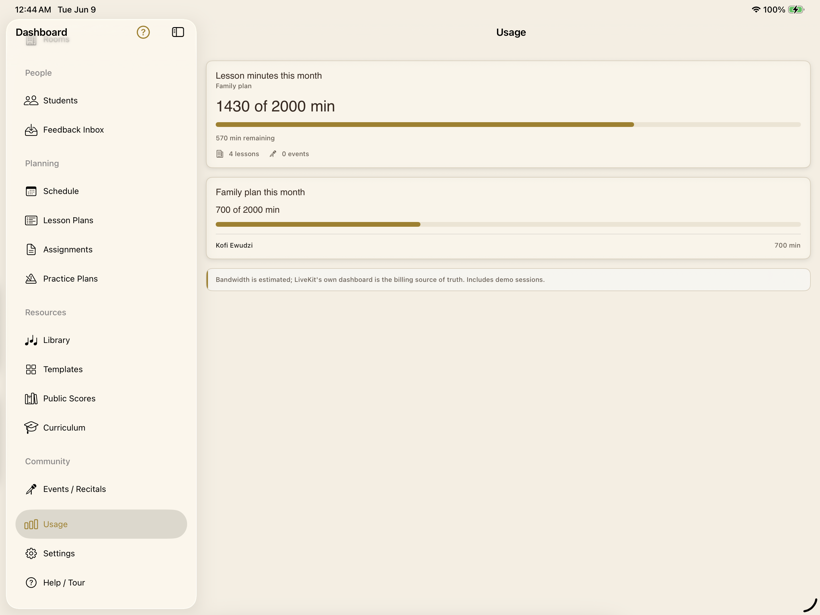The width and height of the screenshot is (820, 615).
Task: Click the '4 lessons' count
Action: click(244, 154)
